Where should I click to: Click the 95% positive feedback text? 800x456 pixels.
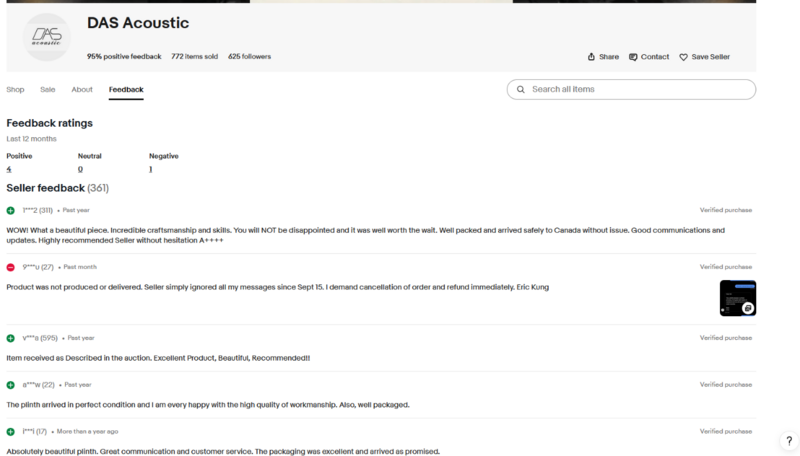(x=123, y=57)
